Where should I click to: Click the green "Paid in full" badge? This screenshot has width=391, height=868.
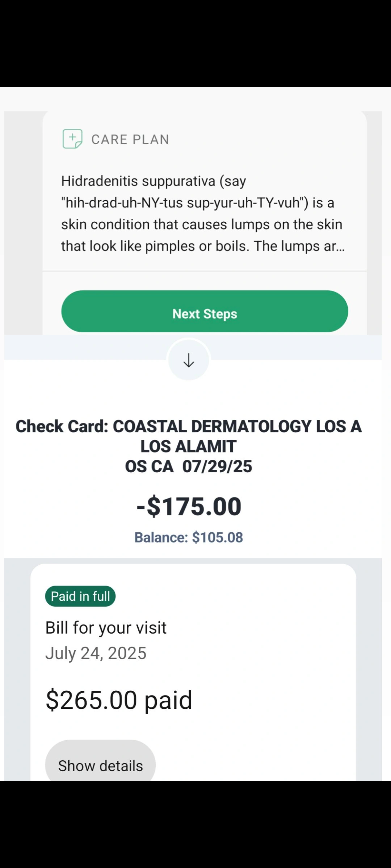[x=80, y=596]
